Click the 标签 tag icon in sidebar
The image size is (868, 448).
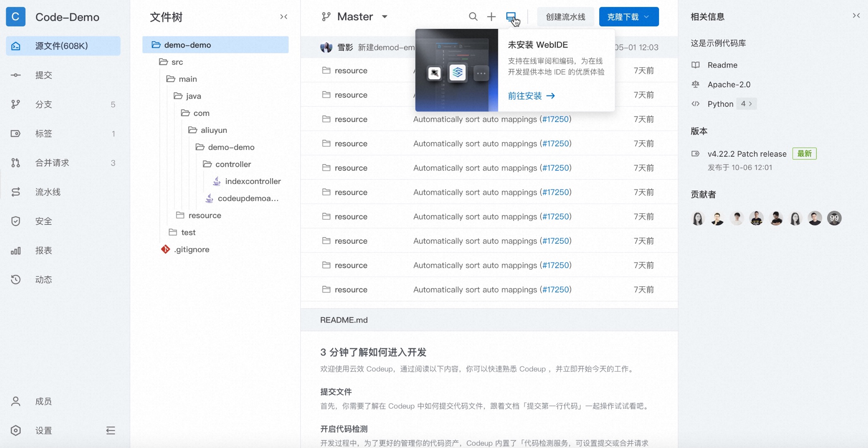click(x=16, y=134)
